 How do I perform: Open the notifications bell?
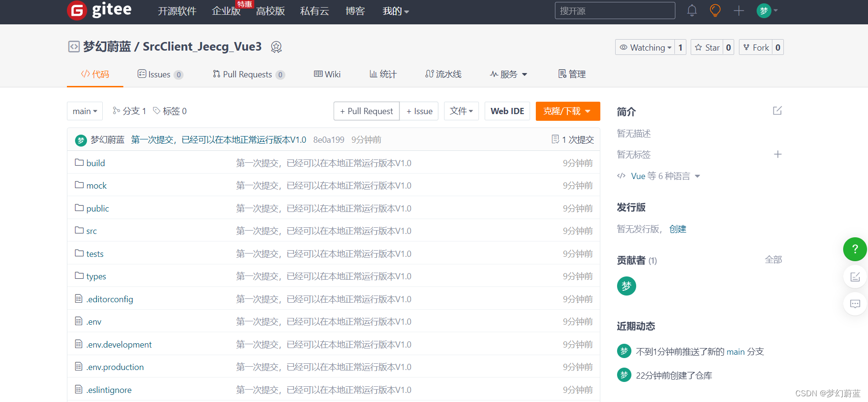point(692,11)
